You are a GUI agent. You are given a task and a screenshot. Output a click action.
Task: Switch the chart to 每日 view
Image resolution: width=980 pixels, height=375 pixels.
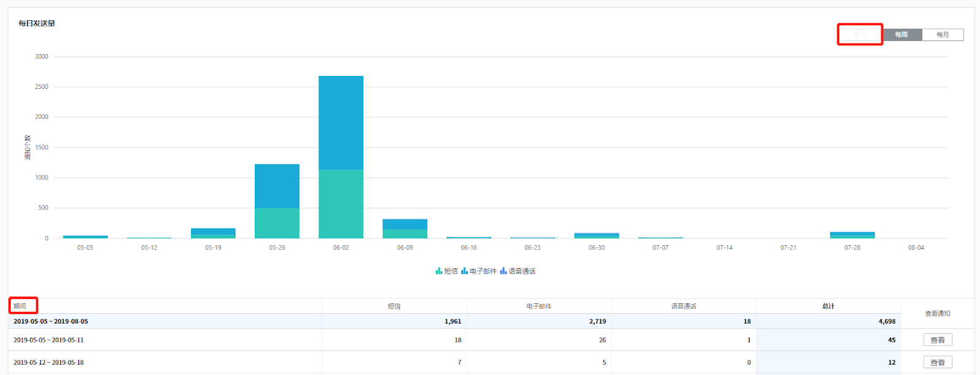(860, 35)
